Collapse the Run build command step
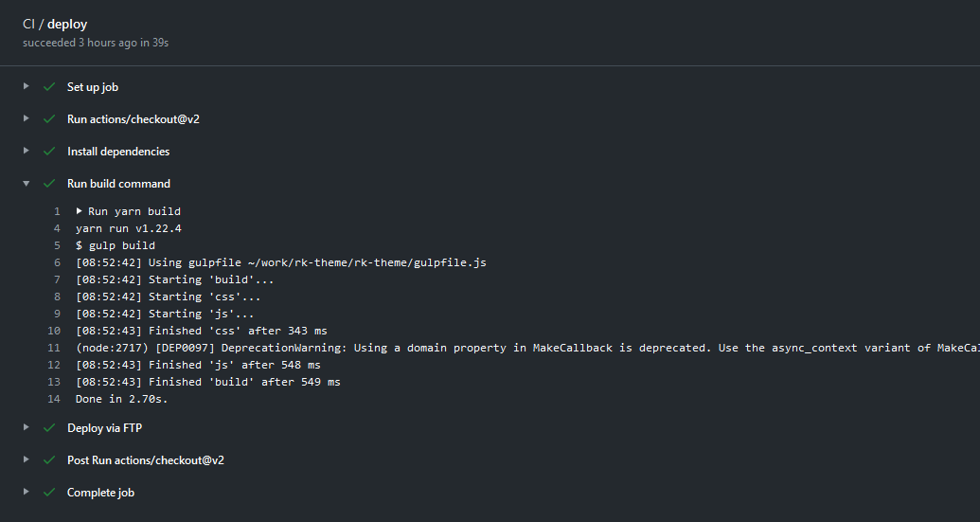Viewport: 980px width, 522px height. coord(26,183)
